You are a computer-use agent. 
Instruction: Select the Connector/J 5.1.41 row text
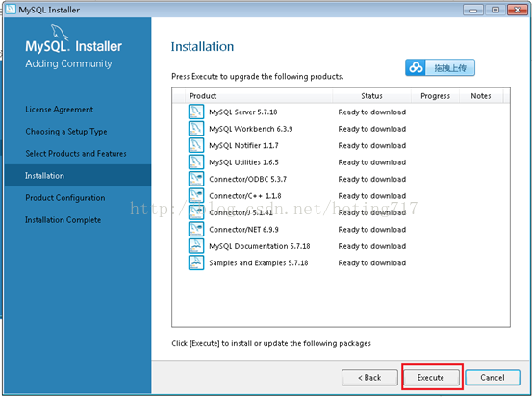click(241, 212)
